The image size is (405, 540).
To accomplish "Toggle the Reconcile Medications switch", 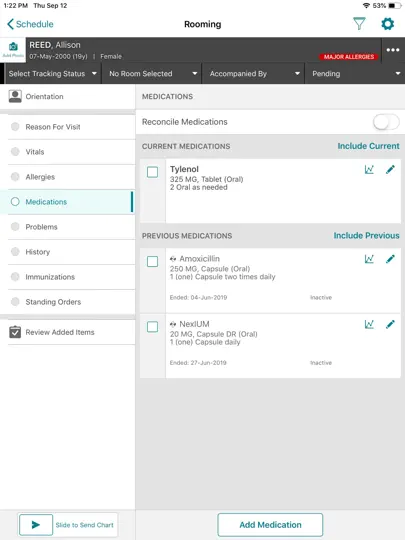I will (386, 122).
